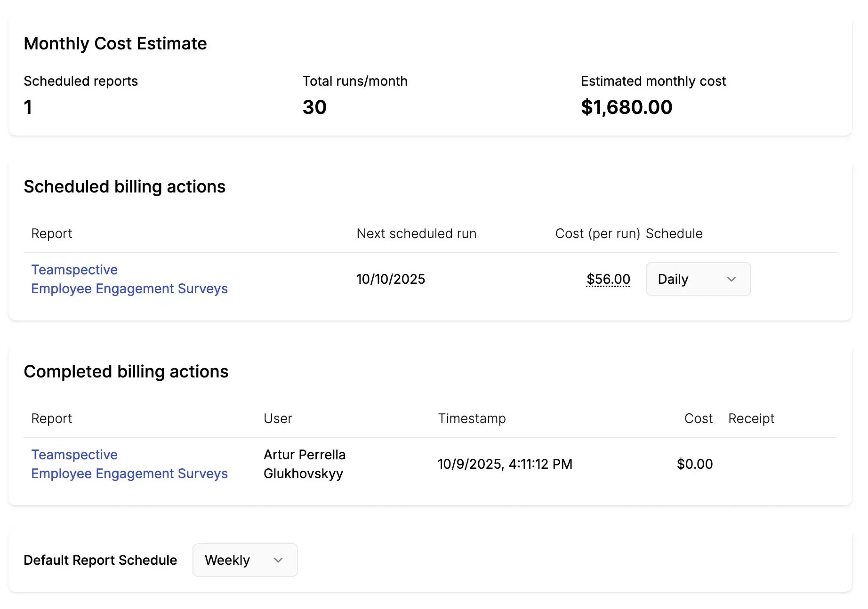The height and width of the screenshot is (609, 868).
Task: Click the Cost (per run) column header
Action: [597, 233]
